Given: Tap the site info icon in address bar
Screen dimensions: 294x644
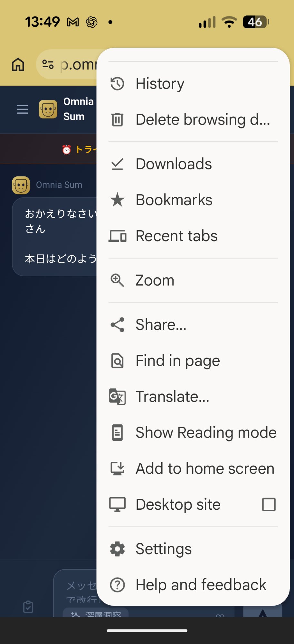Looking at the screenshot, I should (48, 64).
